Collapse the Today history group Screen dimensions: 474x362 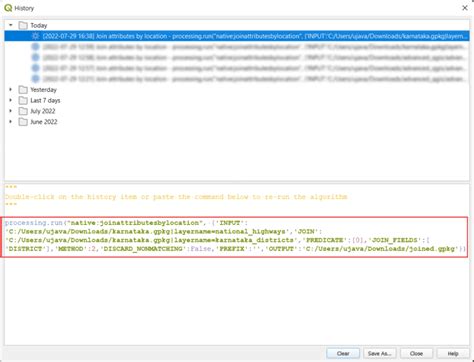tap(11, 25)
